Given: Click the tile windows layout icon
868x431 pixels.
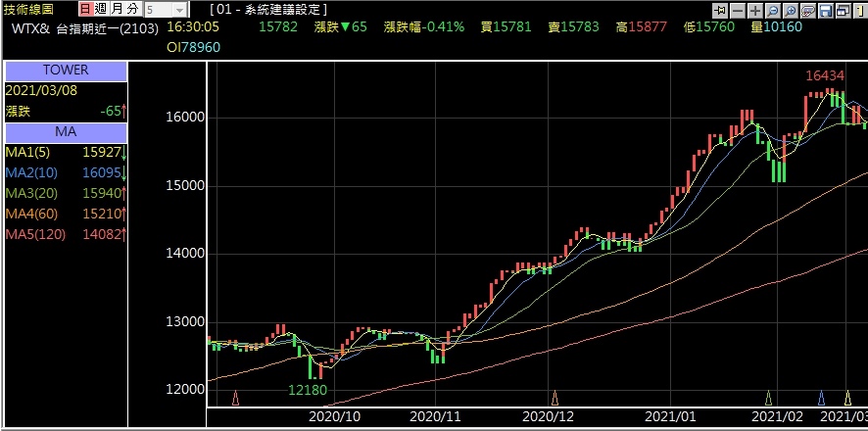Looking at the screenshot, I should [x=844, y=11].
